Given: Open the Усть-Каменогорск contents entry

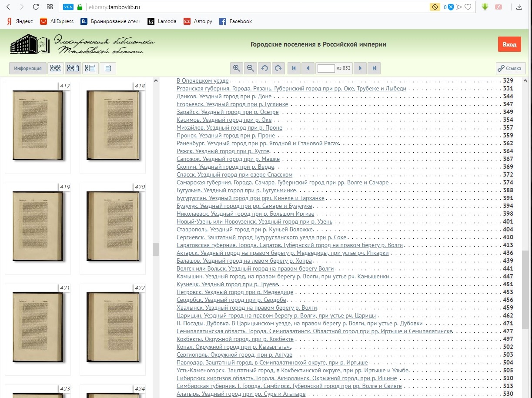Looking at the screenshot, I should [292, 371].
